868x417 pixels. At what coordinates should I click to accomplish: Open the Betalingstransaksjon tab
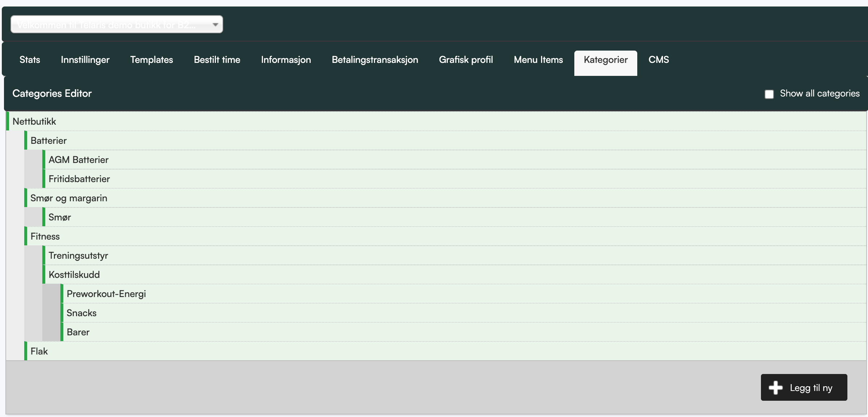[375, 60]
